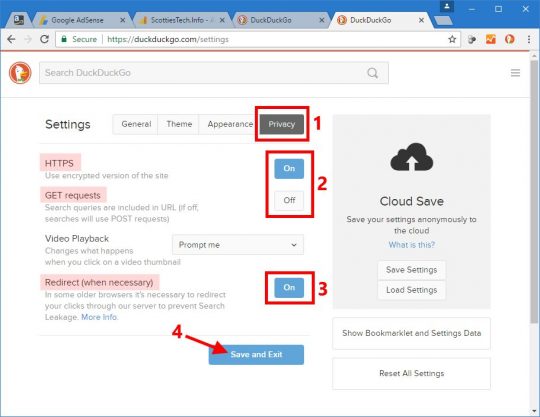Click the GET requests setting label
This screenshot has height=417, width=540.
tap(73, 195)
